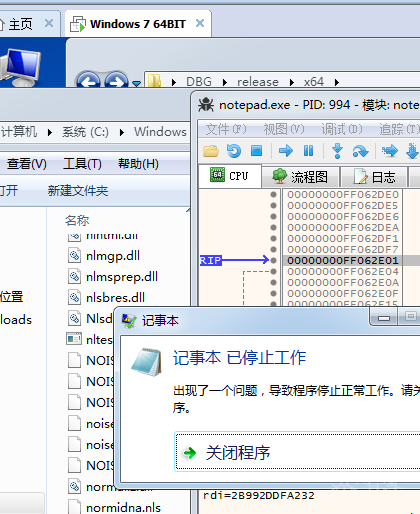Switch to the 流程图 graph tab
The width and height of the screenshot is (420, 514).
coord(300,177)
